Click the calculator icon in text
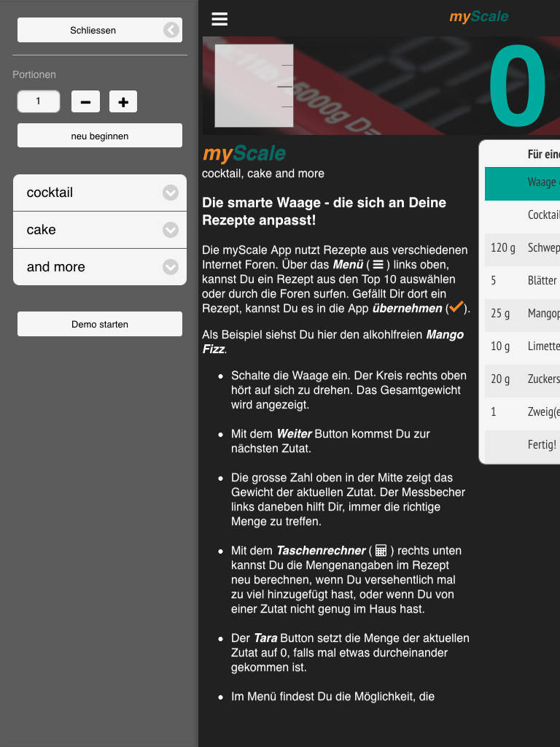Screen dimensions: 560x747 [381, 551]
